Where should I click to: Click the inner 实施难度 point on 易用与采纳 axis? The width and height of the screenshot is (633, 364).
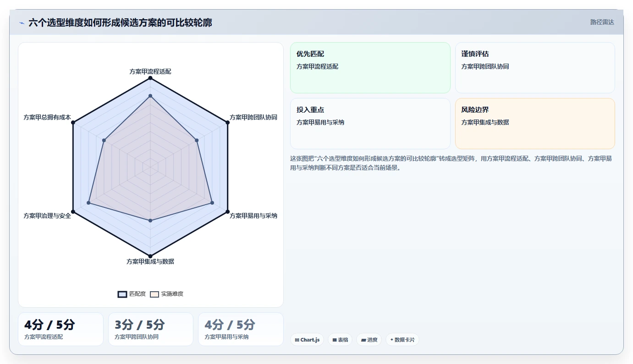(x=212, y=202)
